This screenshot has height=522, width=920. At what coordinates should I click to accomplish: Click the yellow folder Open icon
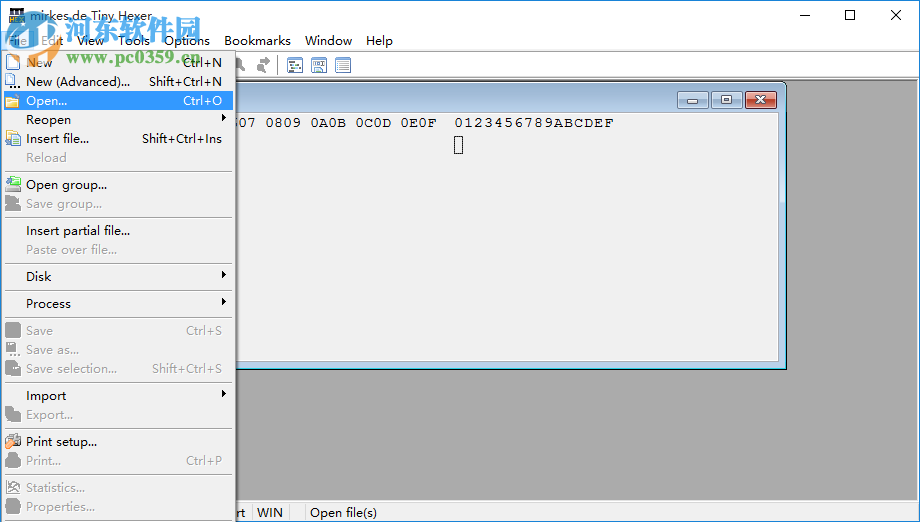tap(13, 101)
